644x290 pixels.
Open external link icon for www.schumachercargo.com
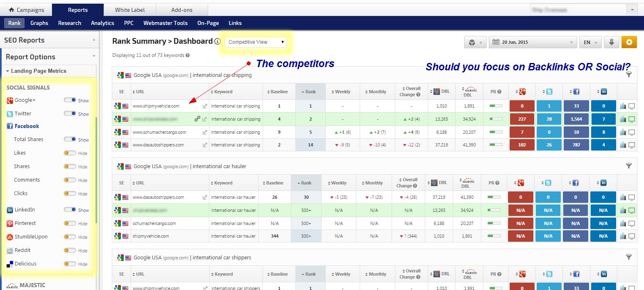pyautogui.click(x=204, y=132)
